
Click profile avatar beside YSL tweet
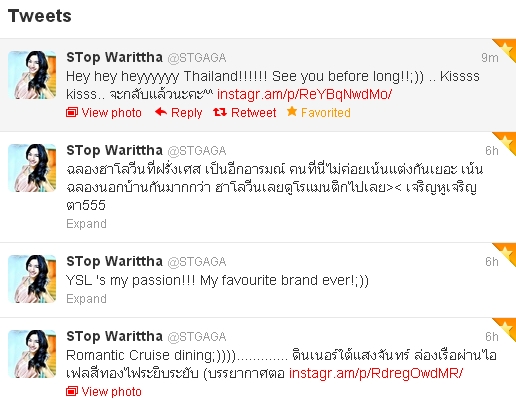[x=32, y=279]
